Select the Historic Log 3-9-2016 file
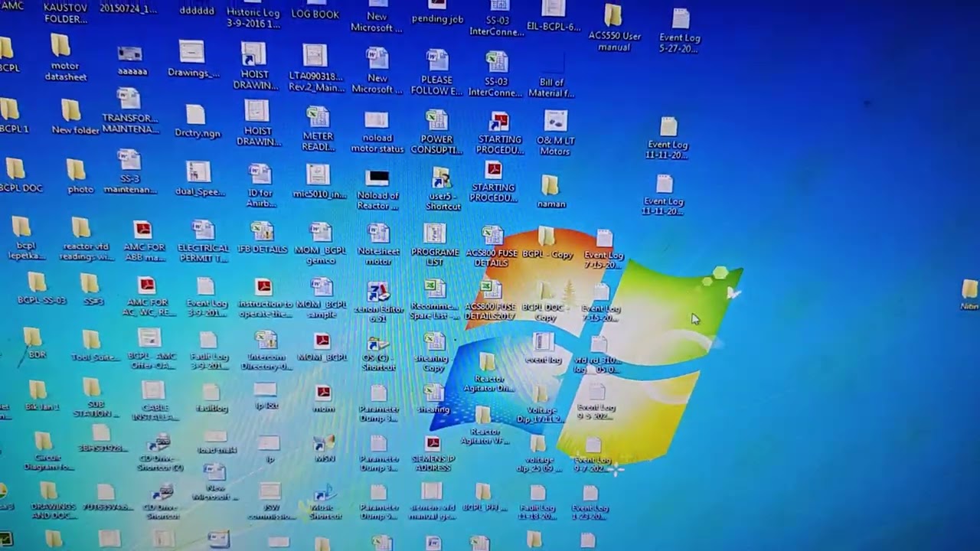Screen dimensions: 980x551 tap(253, 14)
